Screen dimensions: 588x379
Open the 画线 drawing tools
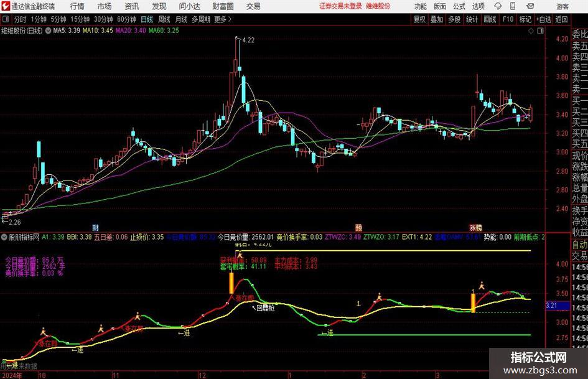click(490, 19)
